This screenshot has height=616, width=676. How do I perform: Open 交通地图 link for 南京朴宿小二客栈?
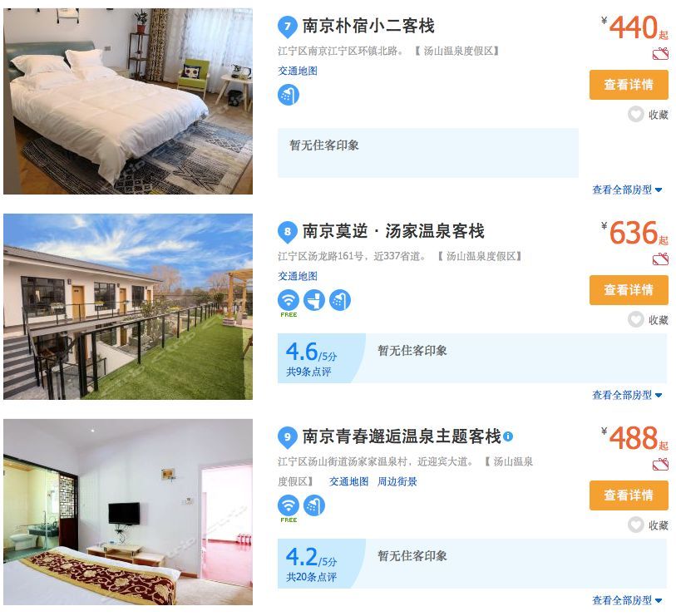pos(298,71)
